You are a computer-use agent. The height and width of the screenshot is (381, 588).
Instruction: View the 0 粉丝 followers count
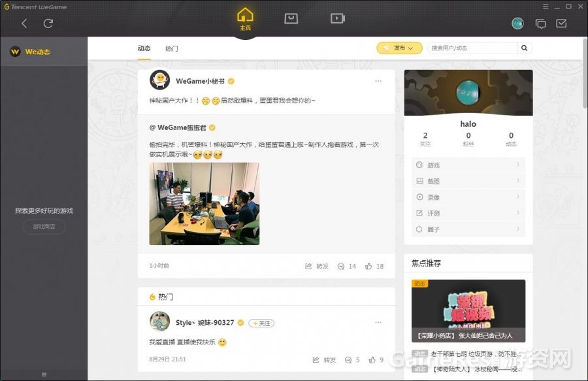[x=468, y=139]
